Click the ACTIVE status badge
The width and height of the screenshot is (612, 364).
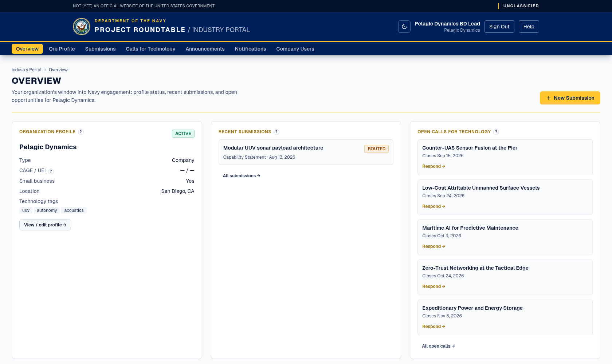183,134
